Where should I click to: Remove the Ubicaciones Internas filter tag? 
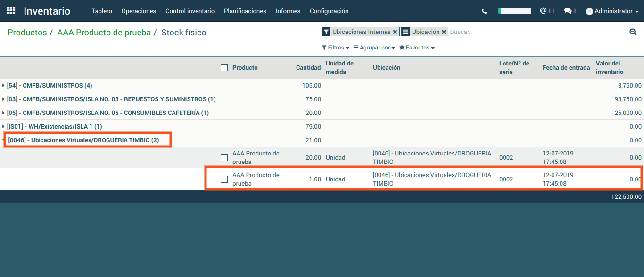[395, 32]
